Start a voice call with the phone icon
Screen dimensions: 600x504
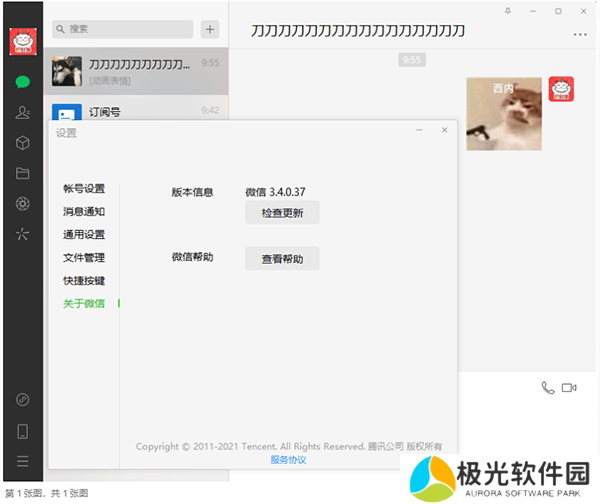pyautogui.click(x=547, y=387)
